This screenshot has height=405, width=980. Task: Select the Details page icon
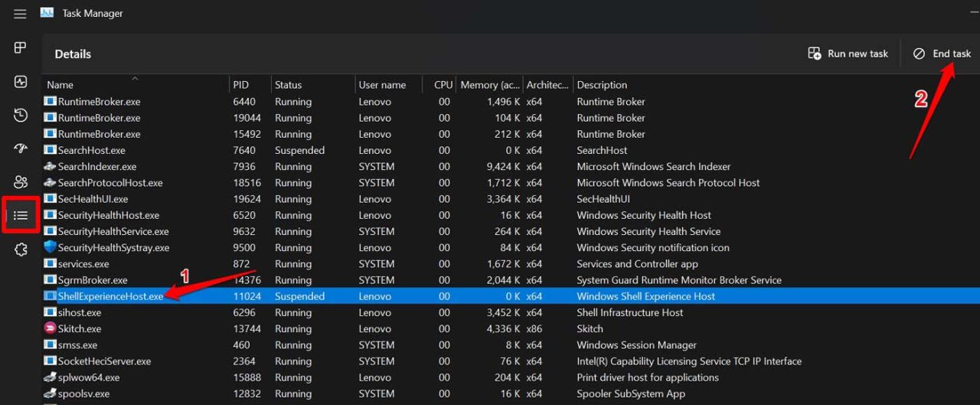tap(21, 216)
